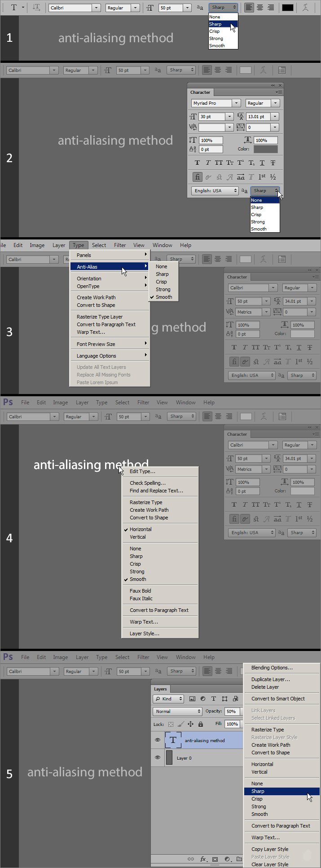This screenshot has width=321, height=868.
Task: Toggle visibility of Layer 0
Action: (x=158, y=757)
